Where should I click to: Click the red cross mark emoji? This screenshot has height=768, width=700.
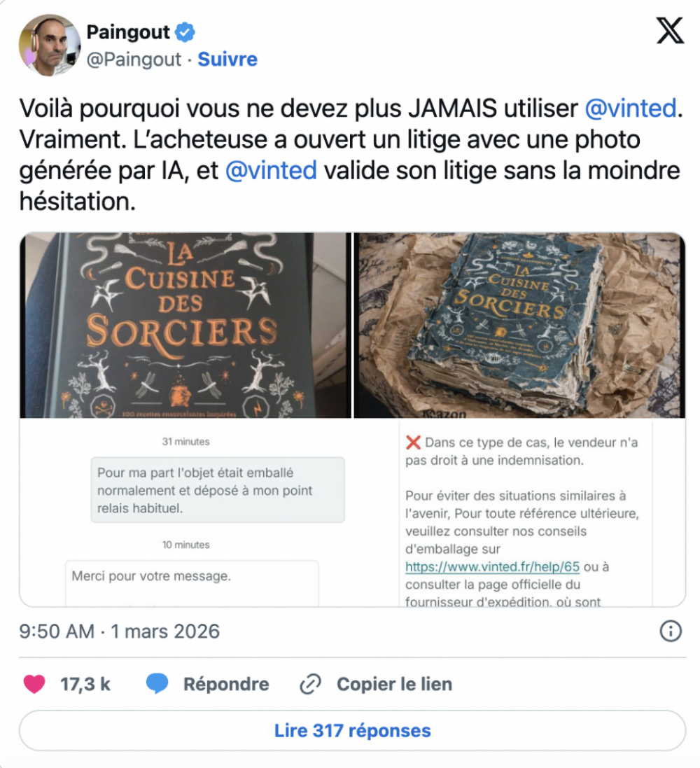413,442
